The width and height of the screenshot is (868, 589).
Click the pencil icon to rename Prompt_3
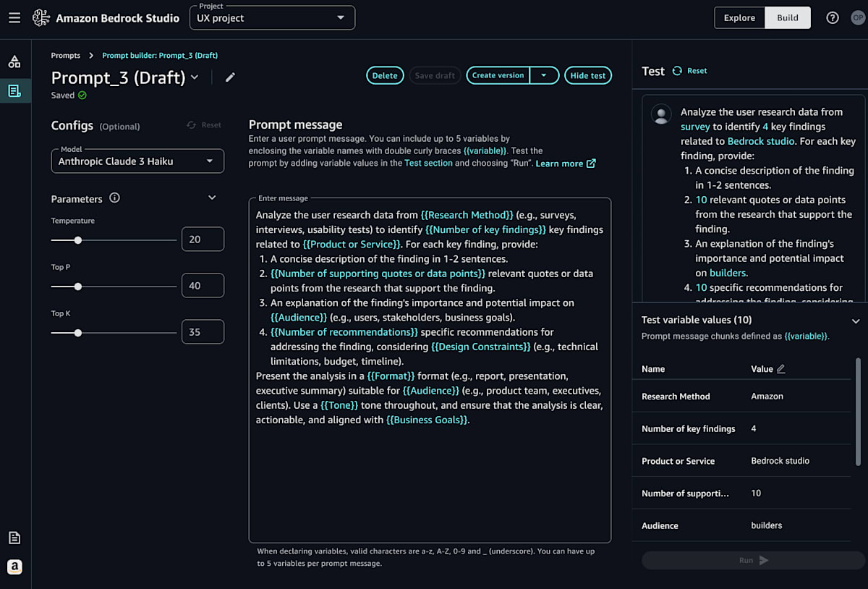tap(230, 77)
